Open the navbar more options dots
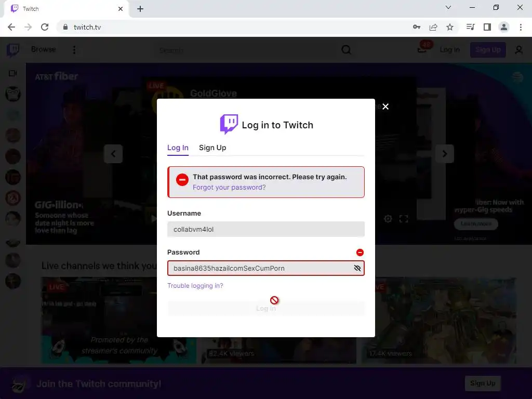Screen dimensions: 532x399 [74, 50]
